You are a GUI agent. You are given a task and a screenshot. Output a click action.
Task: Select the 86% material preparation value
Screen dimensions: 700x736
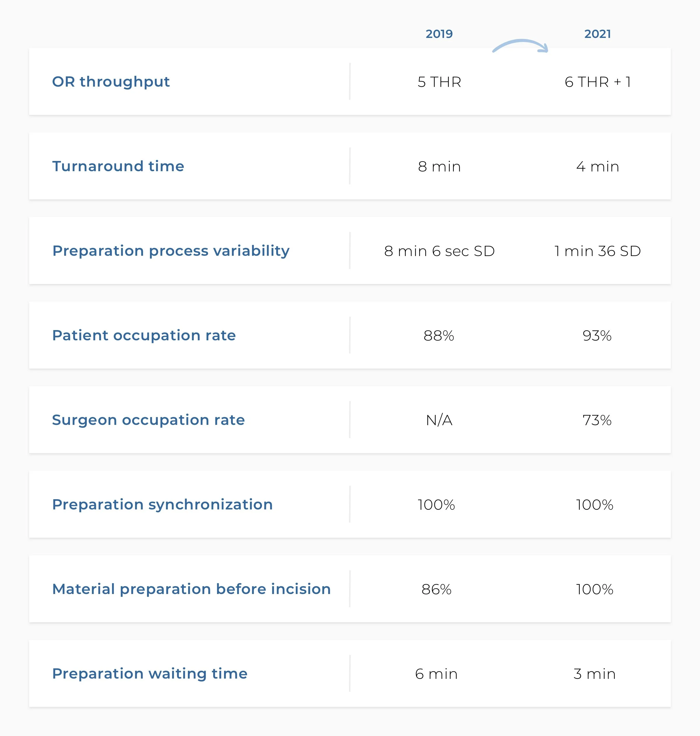(x=437, y=589)
